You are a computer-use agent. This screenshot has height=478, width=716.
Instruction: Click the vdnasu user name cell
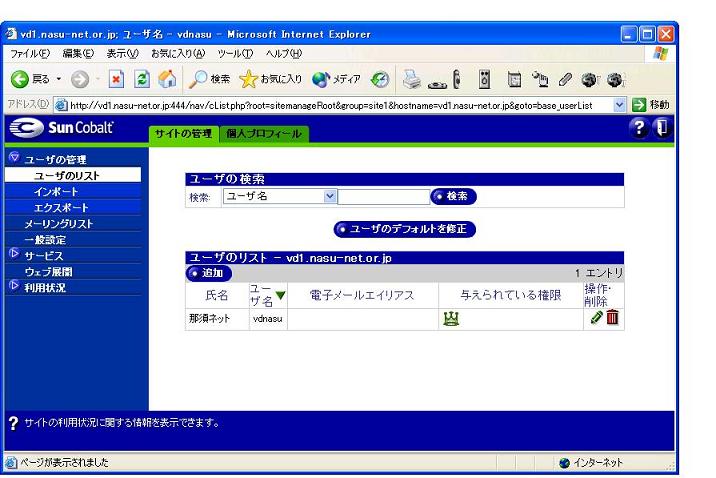coord(268,319)
